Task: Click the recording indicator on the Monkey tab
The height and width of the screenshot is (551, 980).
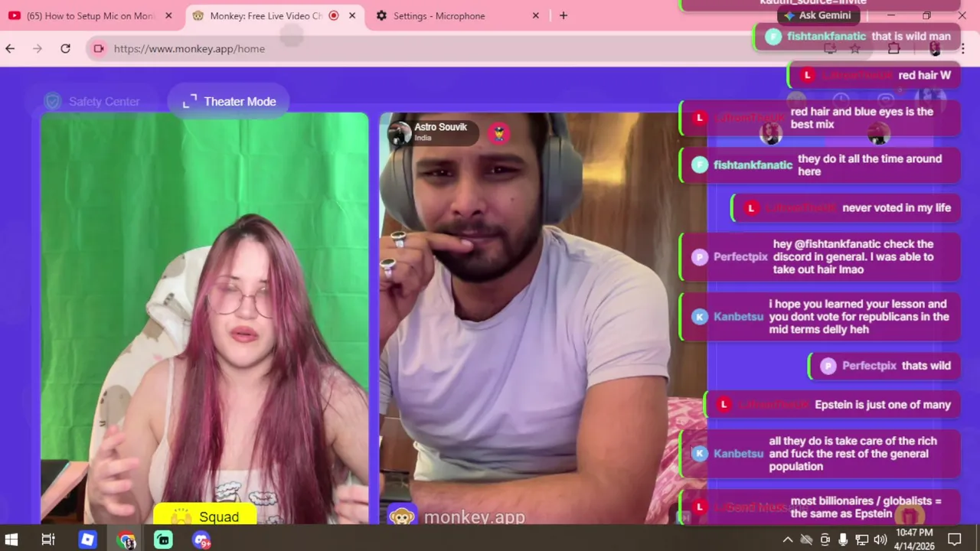Action: (334, 15)
